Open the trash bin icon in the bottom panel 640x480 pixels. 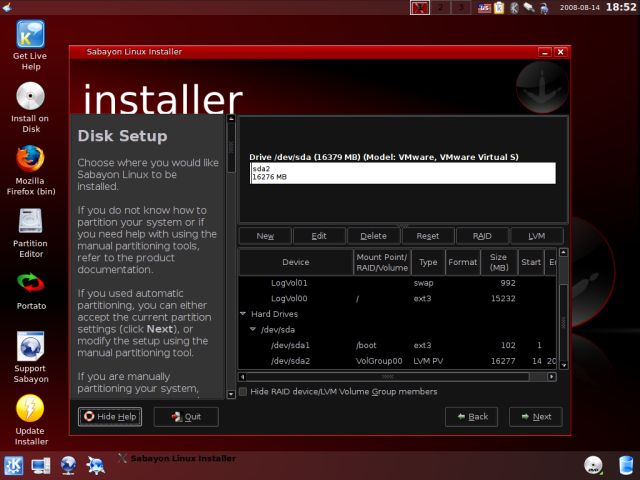pos(626,465)
